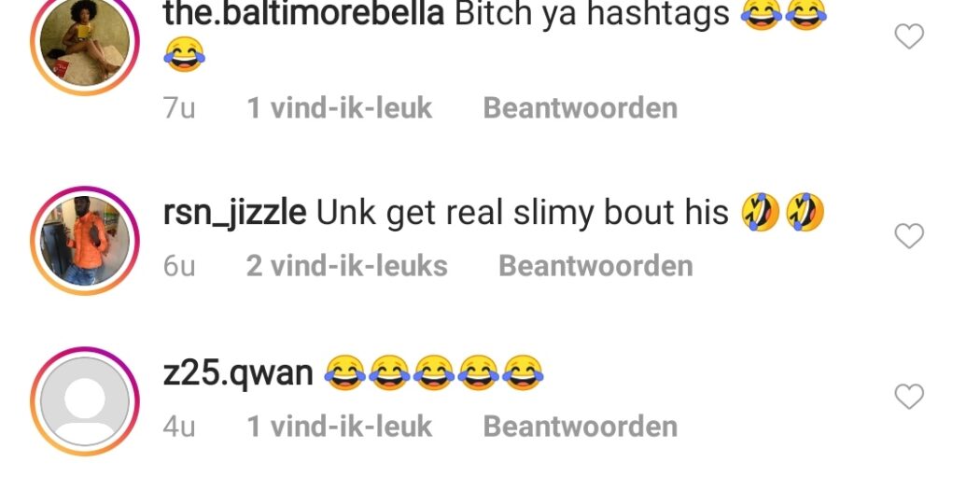Viewport: 980px width, 490px height.
Task: View "1 vind-ik-leuk" under z25.qwan's comment
Action: 340,427
